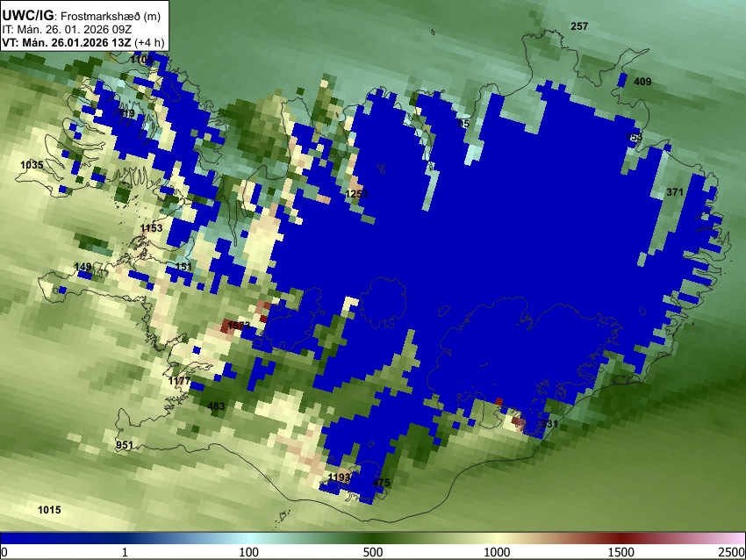Click the map value 475
This screenshot has height=560, width=746.
pos(381,483)
